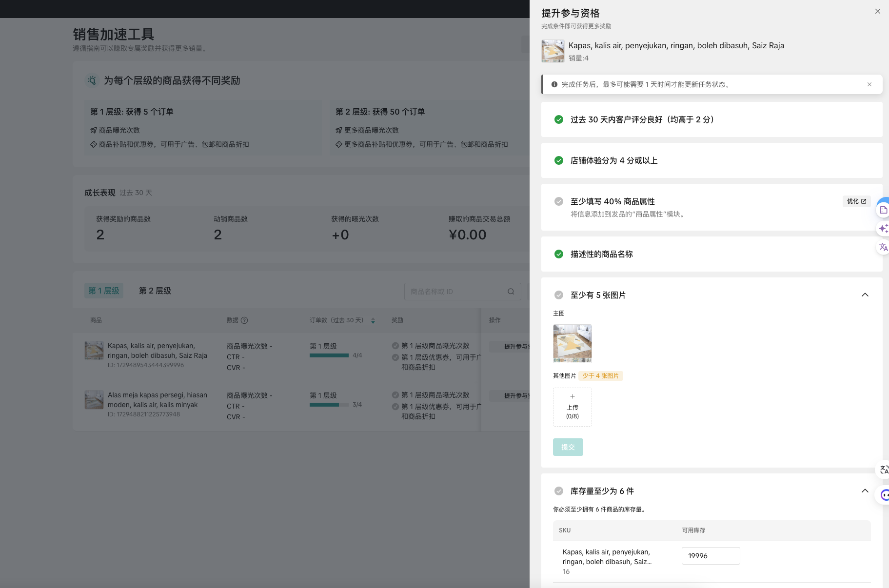The width and height of the screenshot is (889, 588).
Task: Click product ID 1729488211225773948
Action: tap(144, 414)
